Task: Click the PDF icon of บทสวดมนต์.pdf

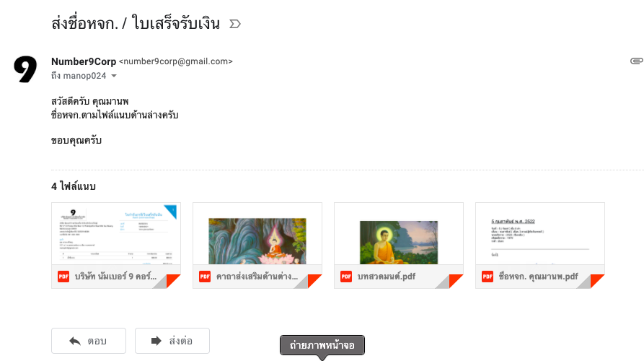Action: point(346,277)
